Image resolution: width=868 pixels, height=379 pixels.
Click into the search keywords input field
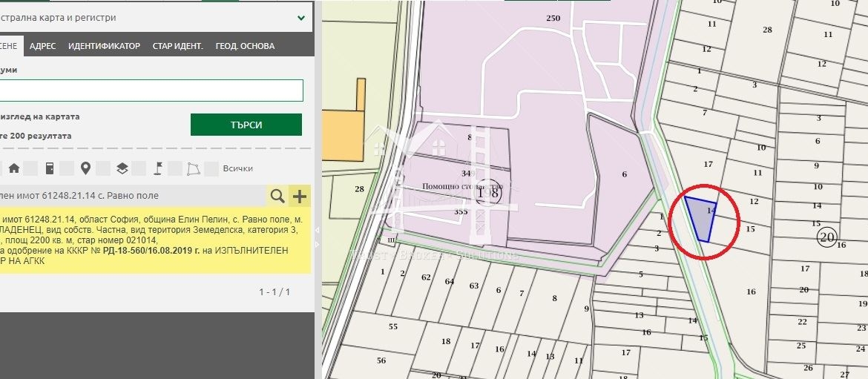point(148,90)
